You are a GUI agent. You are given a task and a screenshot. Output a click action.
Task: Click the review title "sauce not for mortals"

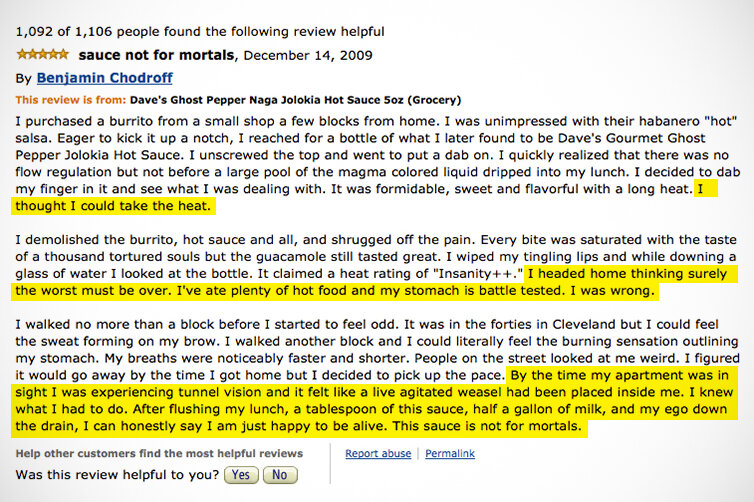pos(155,54)
